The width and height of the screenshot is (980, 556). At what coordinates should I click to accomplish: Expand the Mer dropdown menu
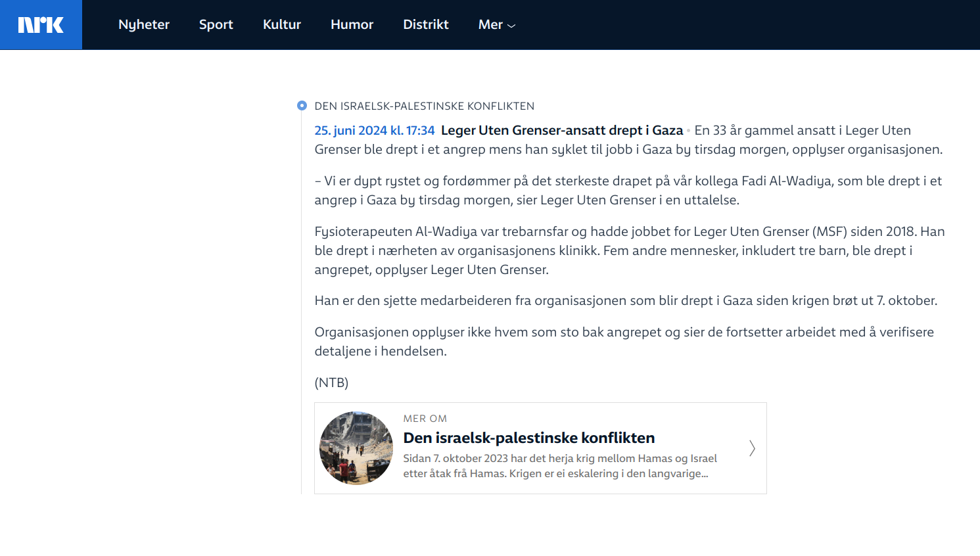(490, 25)
